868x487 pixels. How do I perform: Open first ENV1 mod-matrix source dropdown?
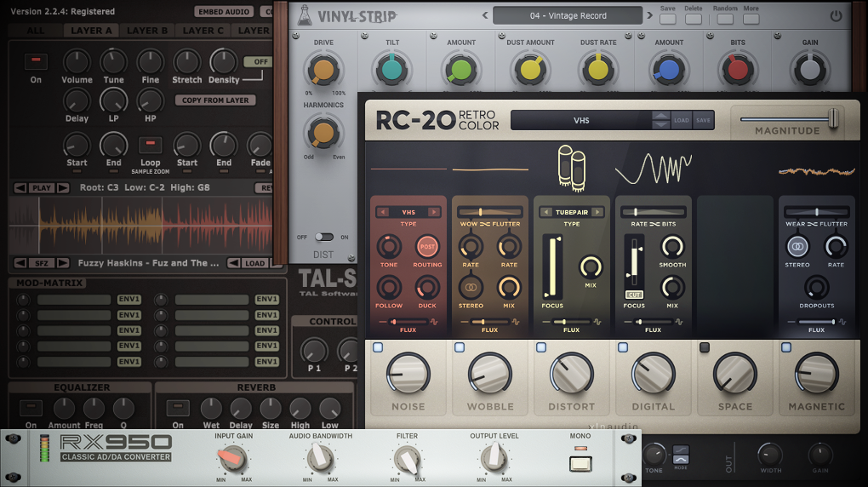pyautogui.click(x=129, y=299)
